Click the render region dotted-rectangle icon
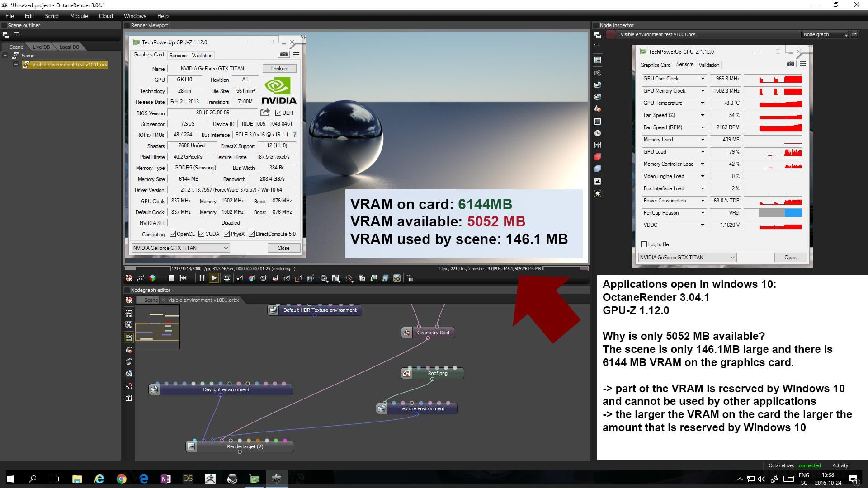This screenshot has height=488, width=868. tap(298, 278)
